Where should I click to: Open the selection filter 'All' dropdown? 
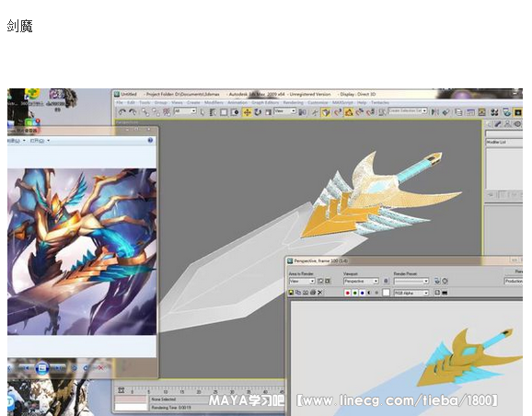185,111
